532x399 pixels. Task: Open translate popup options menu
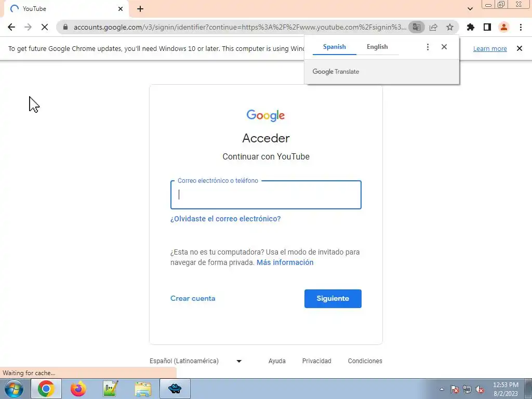428,47
